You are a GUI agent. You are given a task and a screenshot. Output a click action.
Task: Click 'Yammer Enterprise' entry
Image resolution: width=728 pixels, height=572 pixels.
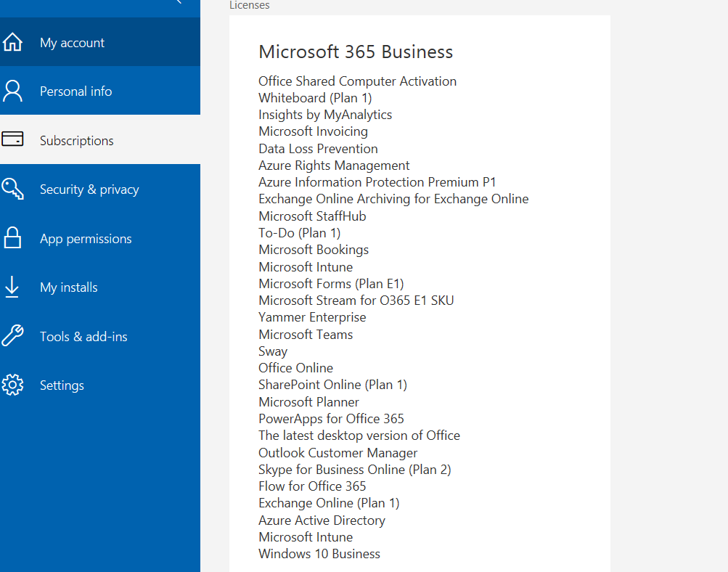coord(312,317)
